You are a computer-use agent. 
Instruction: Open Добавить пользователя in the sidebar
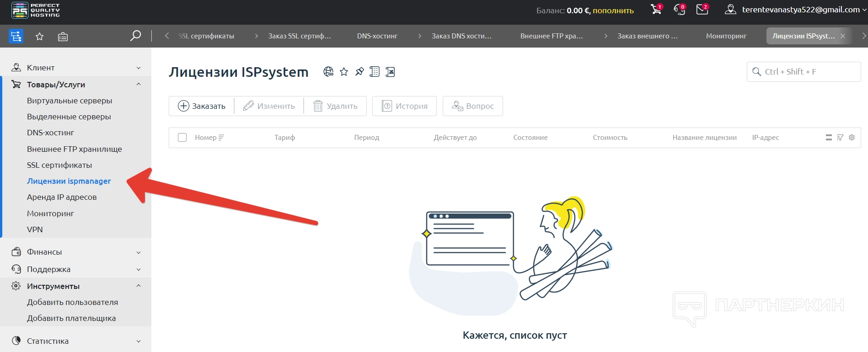(73, 302)
